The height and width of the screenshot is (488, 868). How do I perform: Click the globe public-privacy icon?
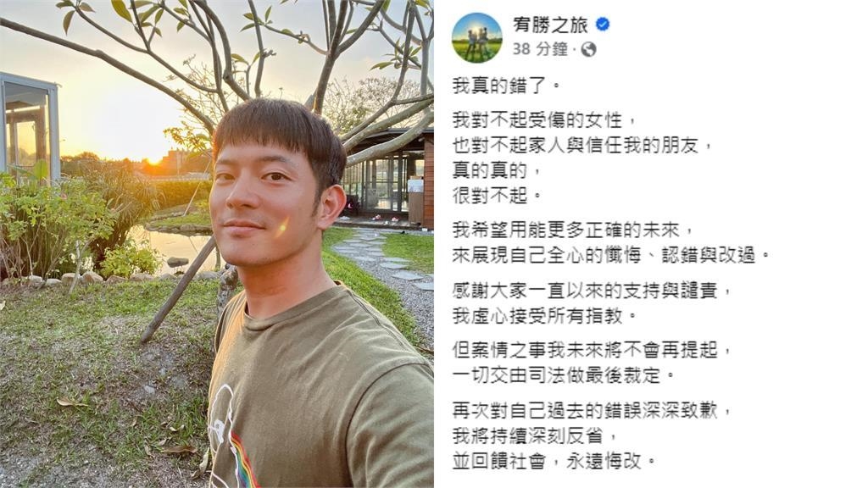click(x=588, y=50)
